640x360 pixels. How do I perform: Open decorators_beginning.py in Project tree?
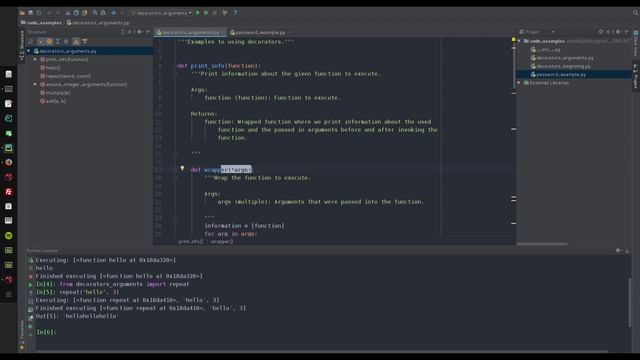[x=560, y=66]
